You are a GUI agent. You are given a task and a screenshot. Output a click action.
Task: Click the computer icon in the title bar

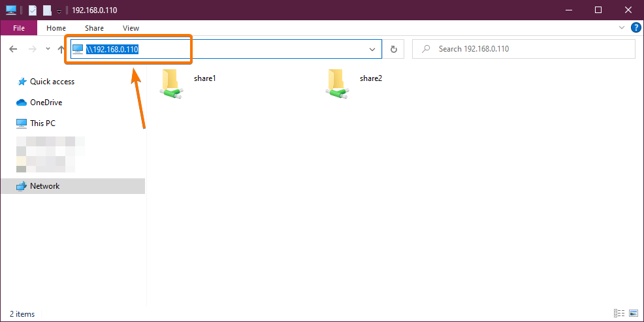pos(11,10)
